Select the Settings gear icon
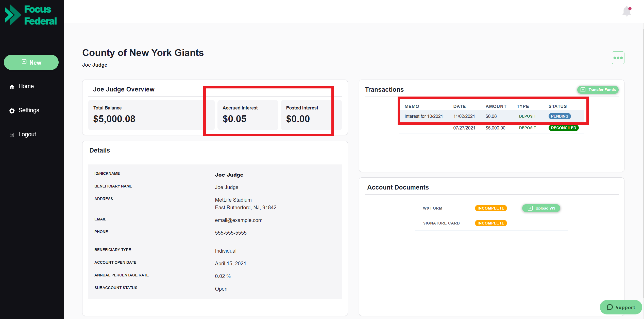Screen dimensions: 644x319 tap(12, 110)
